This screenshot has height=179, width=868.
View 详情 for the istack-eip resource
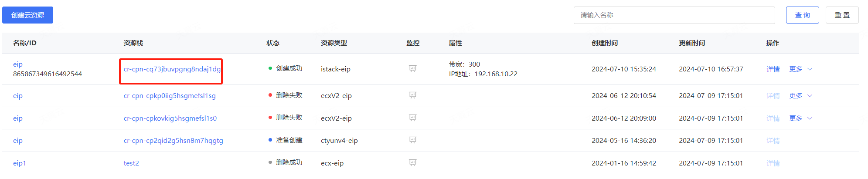click(x=773, y=69)
